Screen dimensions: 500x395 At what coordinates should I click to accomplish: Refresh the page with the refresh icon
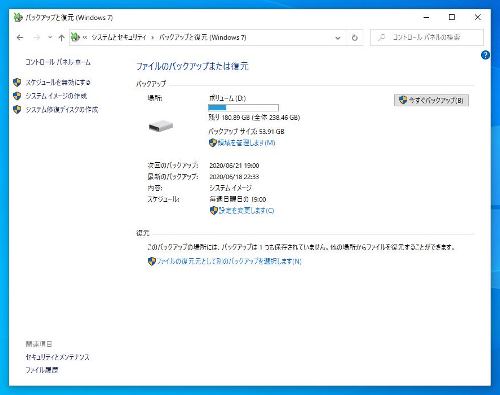click(355, 38)
